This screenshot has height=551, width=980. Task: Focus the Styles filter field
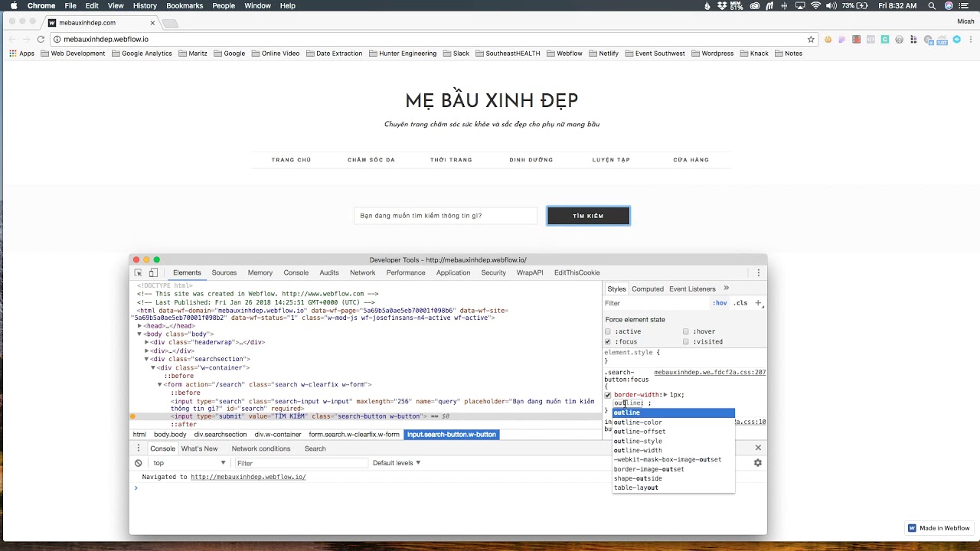[x=655, y=303]
